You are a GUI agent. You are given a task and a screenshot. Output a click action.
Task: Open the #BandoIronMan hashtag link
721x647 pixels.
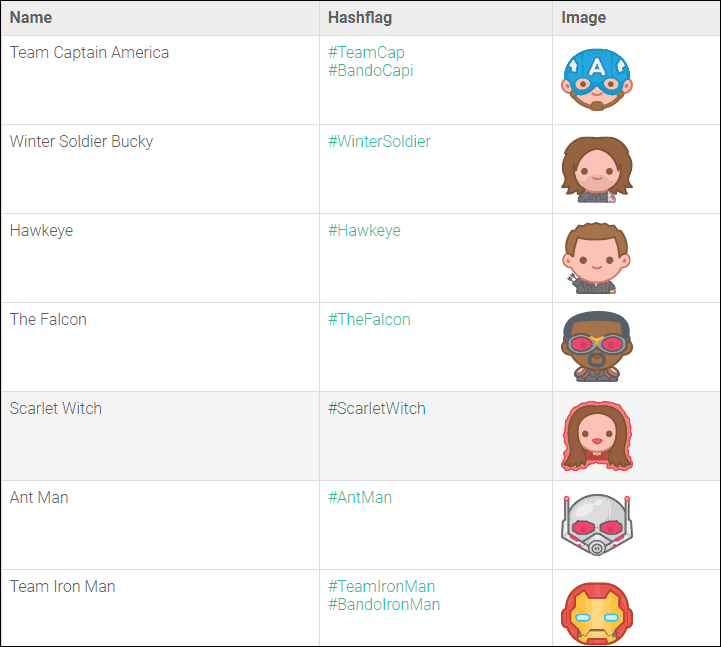[x=384, y=604]
